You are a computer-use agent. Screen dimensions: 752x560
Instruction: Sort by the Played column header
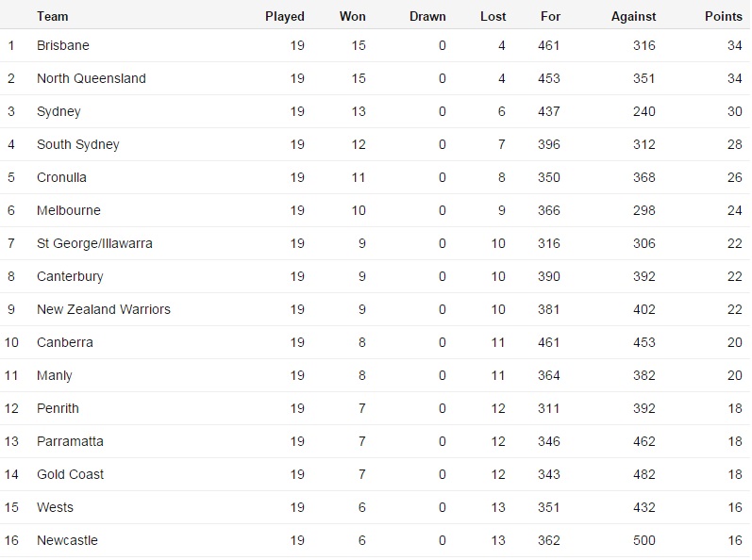coord(284,16)
